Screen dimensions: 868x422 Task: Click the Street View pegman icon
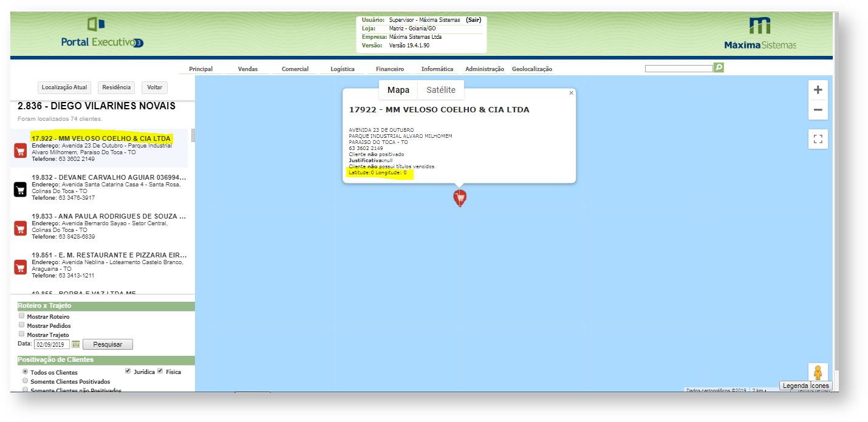point(818,372)
